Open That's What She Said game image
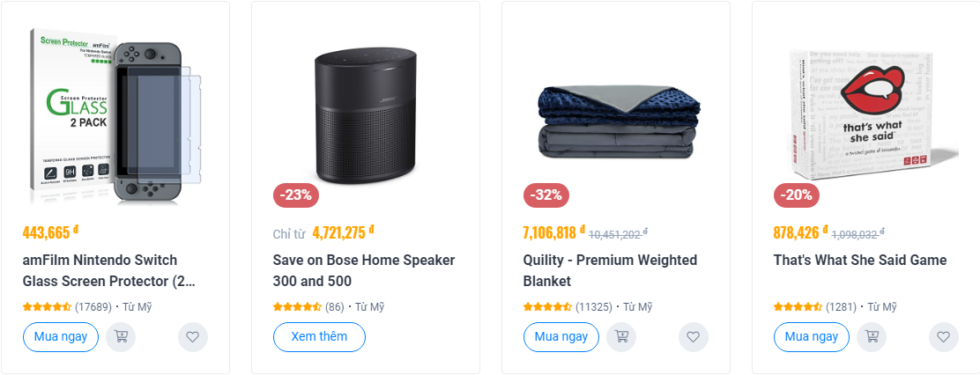 coord(866,110)
